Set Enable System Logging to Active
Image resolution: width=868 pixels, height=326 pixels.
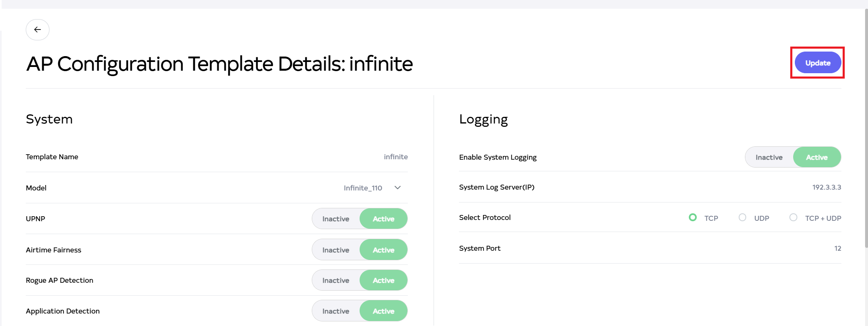point(816,157)
